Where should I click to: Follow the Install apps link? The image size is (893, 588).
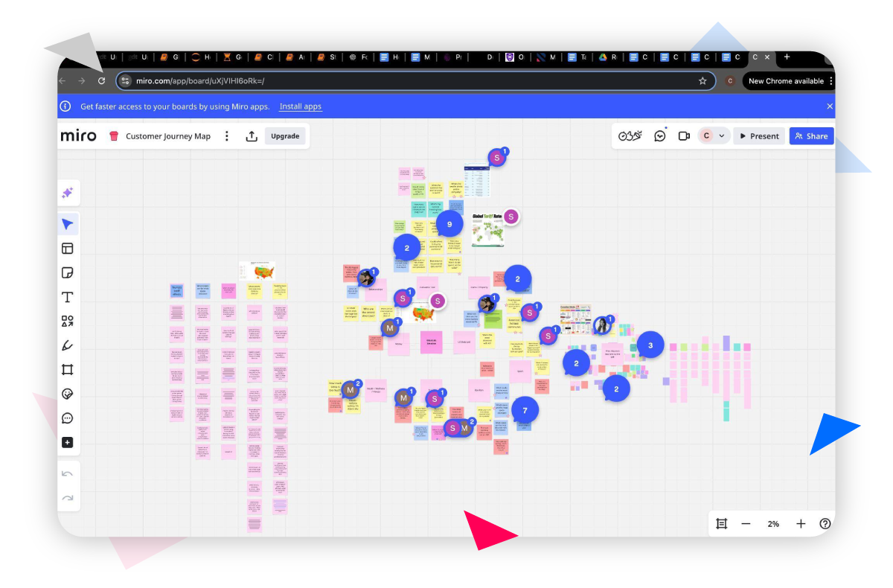pos(301,106)
